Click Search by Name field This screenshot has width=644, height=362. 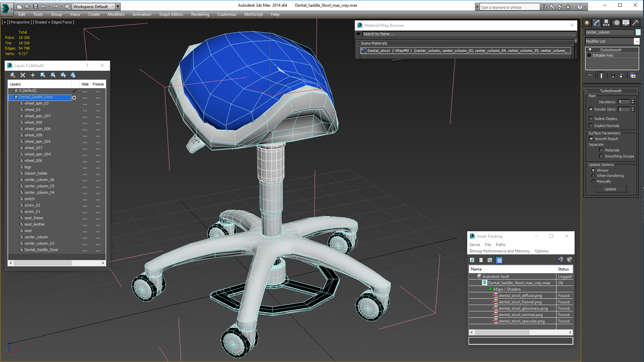click(469, 34)
